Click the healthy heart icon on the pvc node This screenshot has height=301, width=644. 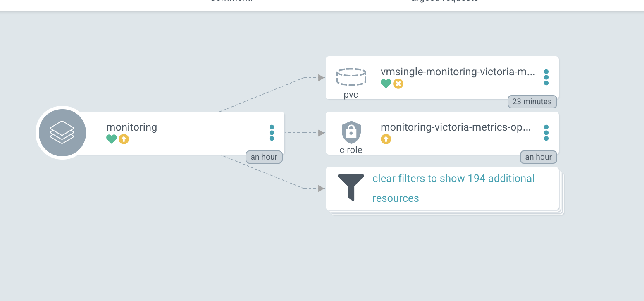(x=386, y=84)
